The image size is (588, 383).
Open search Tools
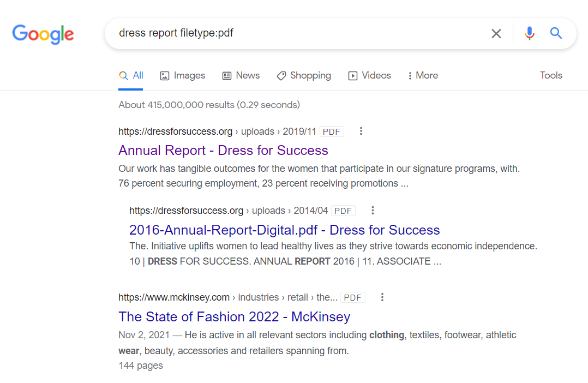click(x=551, y=75)
